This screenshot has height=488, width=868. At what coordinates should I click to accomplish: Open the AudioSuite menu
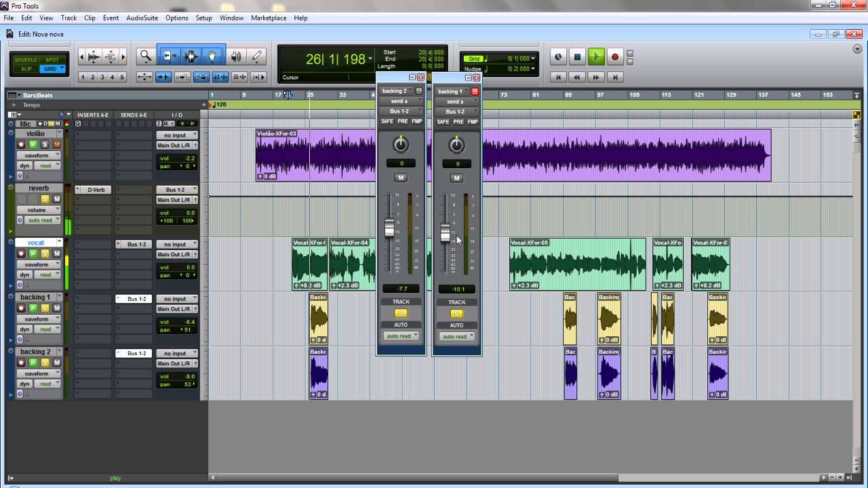(x=142, y=18)
